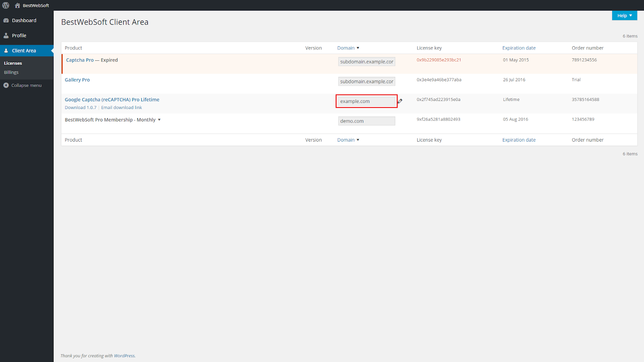Open the Billings submenu
Image resolution: width=644 pixels, height=362 pixels.
click(x=11, y=72)
